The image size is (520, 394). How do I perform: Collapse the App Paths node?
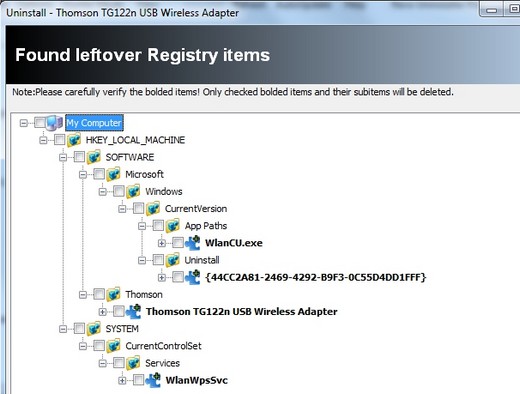point(142,226)
